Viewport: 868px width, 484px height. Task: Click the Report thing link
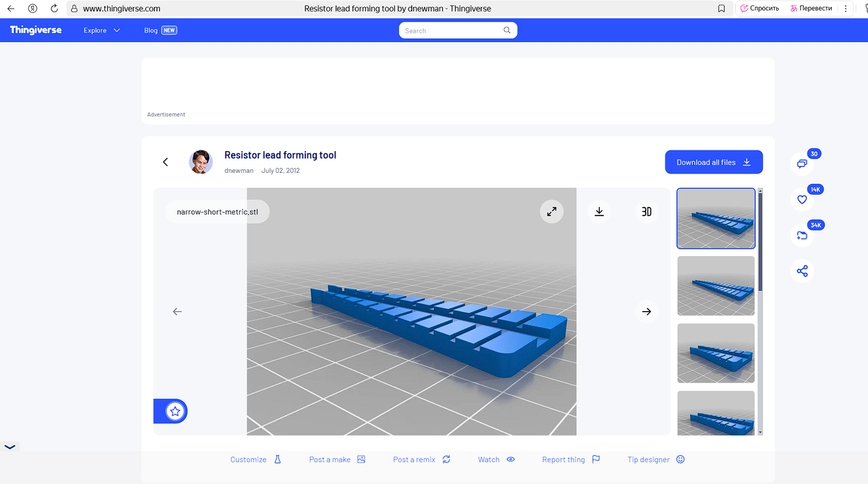click(571, 459)
